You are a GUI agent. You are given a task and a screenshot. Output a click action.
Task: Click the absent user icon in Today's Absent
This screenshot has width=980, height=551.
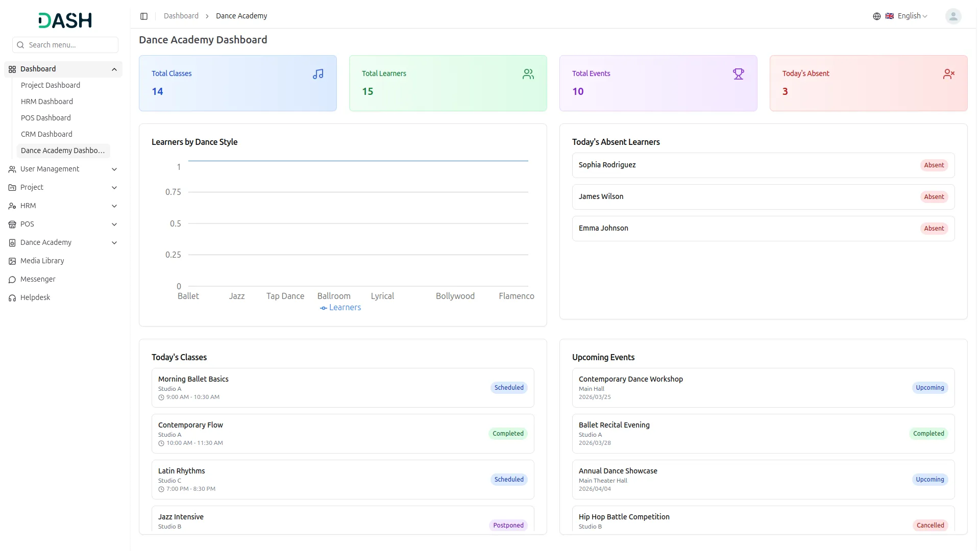click(948, 74)
